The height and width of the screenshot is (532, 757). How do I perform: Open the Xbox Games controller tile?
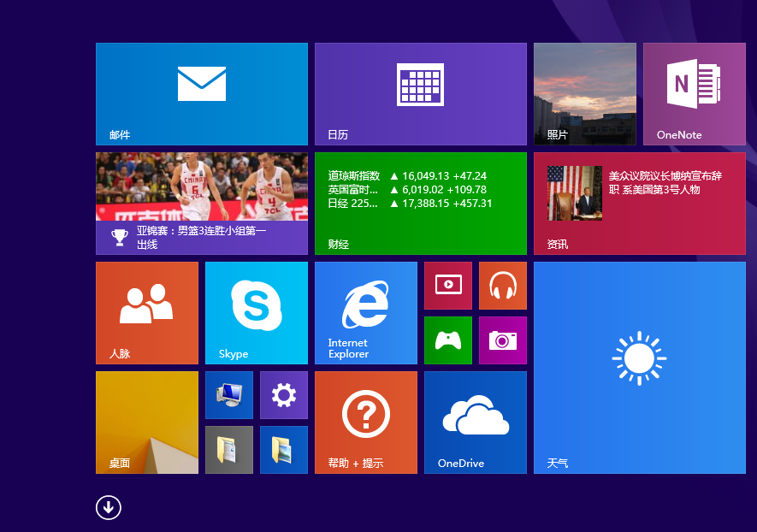448,340
